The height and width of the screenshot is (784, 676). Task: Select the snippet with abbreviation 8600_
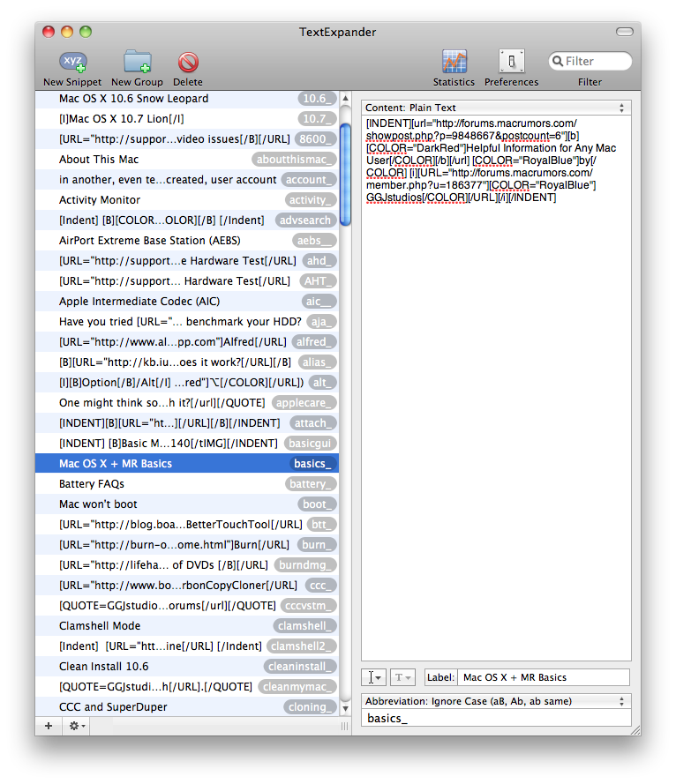click(186, 139)
